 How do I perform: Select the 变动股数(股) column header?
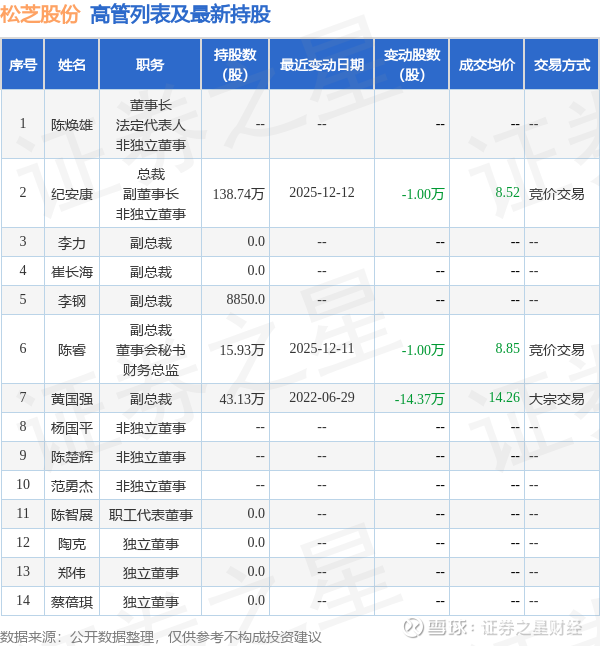pyautogui.click(x=412, y=64)
